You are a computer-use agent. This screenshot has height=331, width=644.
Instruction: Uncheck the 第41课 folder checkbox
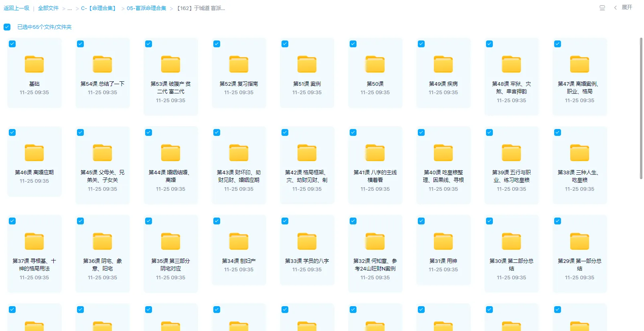pyautogui.click(x=353, y=133)
